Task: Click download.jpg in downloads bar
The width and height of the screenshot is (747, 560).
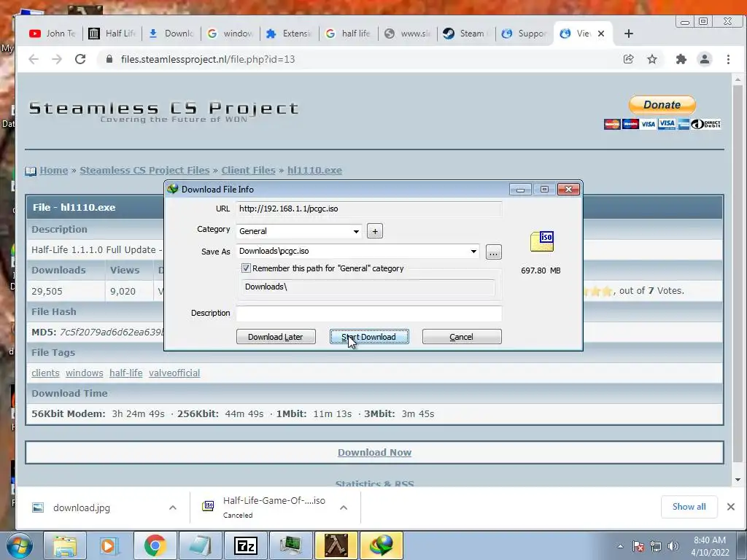Action: (x=82, y=507)
